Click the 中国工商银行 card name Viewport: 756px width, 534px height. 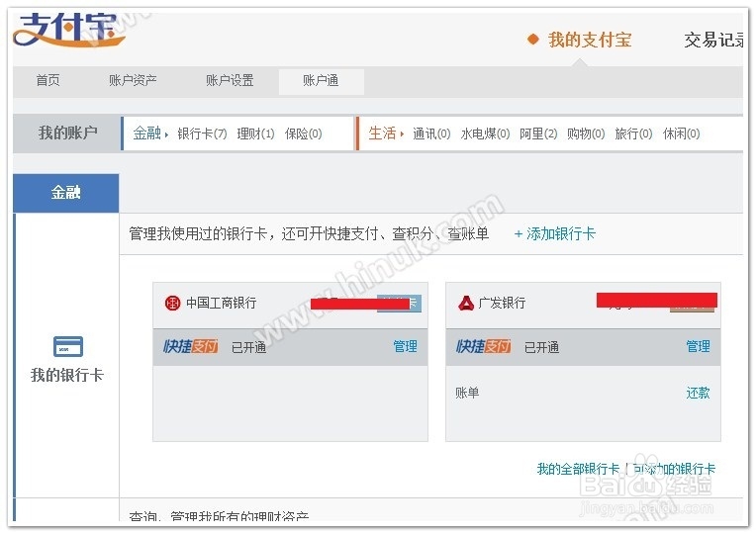[222, 304]
